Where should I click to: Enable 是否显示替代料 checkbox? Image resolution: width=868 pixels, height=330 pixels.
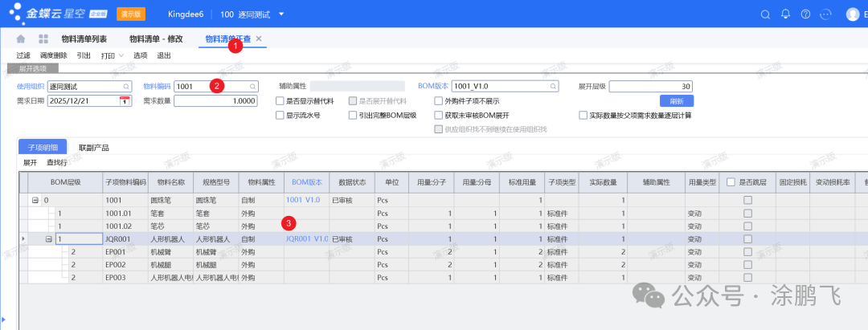point(279,101)
